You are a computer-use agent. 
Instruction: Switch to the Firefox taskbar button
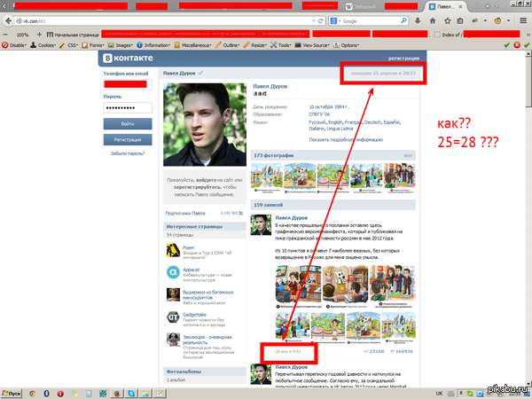tap(117, 394)
